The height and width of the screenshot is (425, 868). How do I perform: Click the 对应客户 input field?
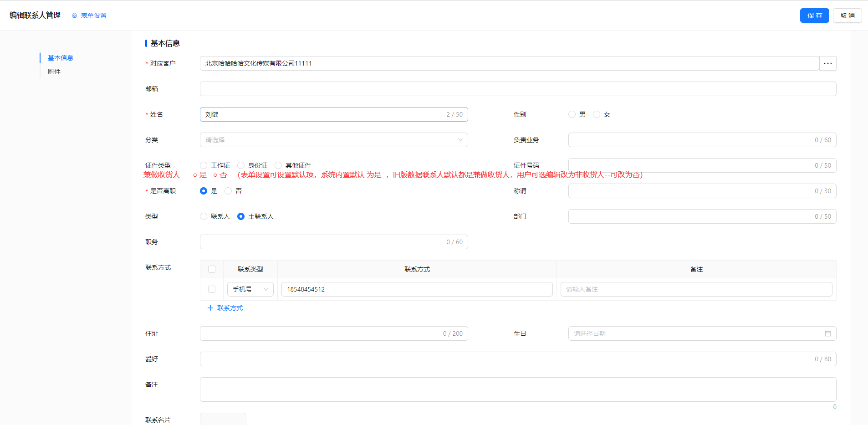pyautogui.click(x=509, y=63)
